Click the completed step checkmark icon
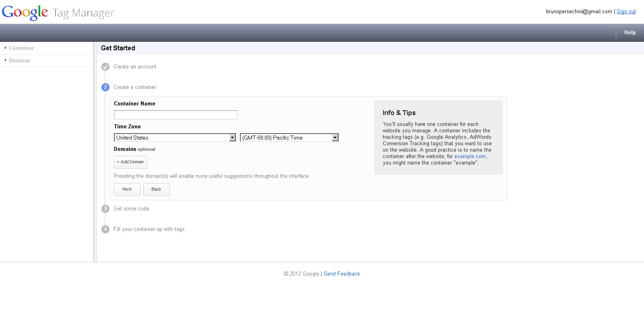 [105, 67]
